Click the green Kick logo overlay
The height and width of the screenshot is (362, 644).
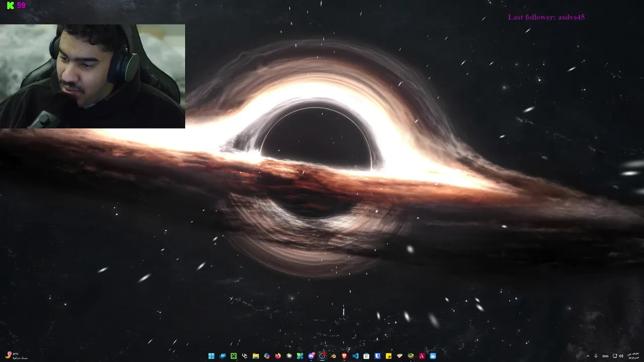(11, 6)
